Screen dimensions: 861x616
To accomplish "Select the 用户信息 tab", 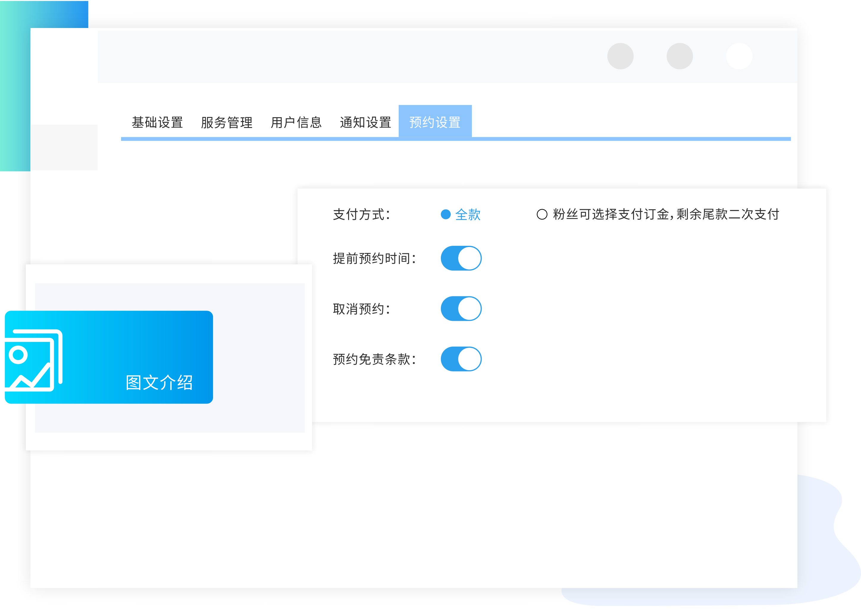I will (x=296, y=123).
